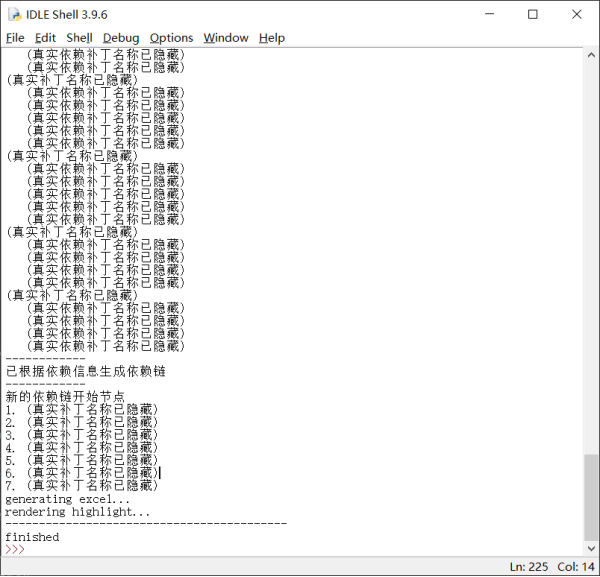Open the Help menu
600x577 pixels.
tap(272, 38)
